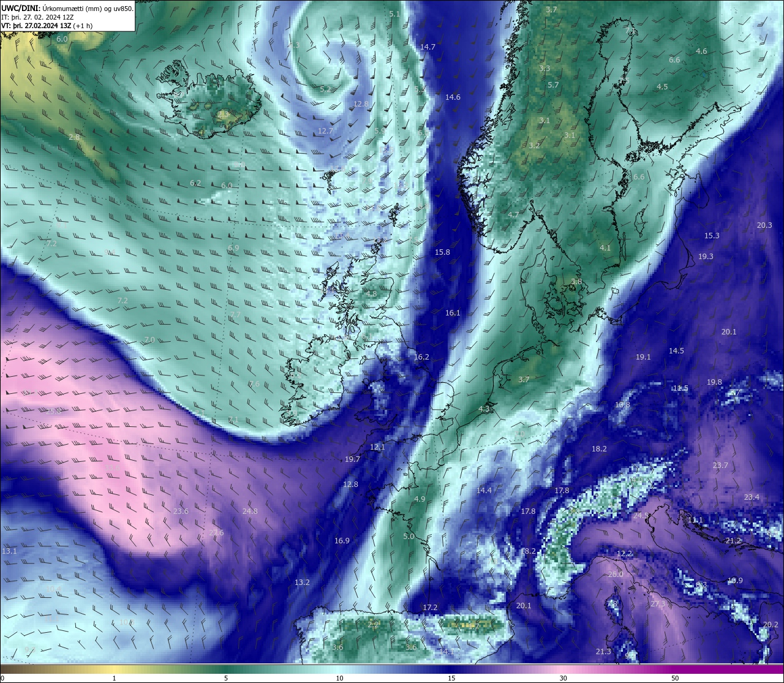Click the 5.0 value over southwestern France

click(x=409, y=537)
